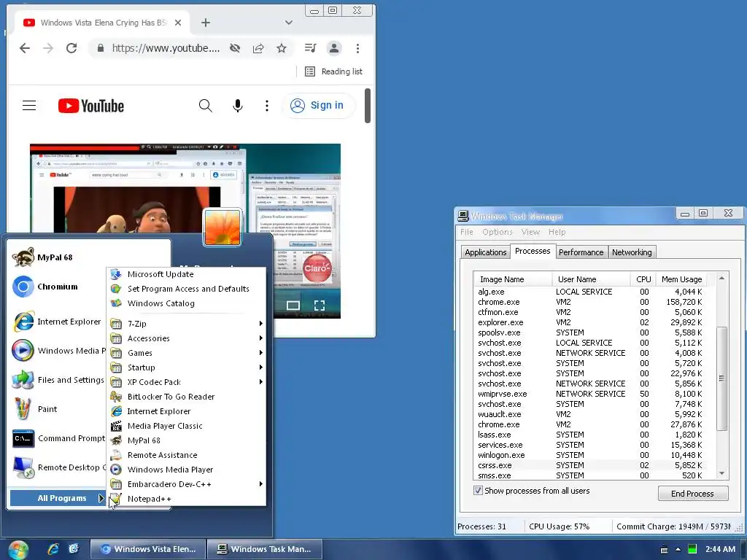Open YouTube settings three-dot menu
This screenshot has height=560, width=747.
[x=267, y=105]
